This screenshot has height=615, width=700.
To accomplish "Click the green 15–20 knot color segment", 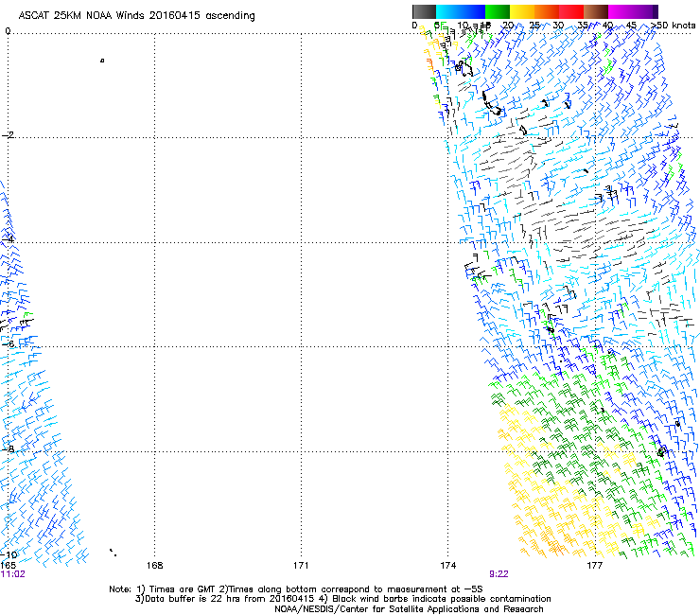I will (498, 11).
